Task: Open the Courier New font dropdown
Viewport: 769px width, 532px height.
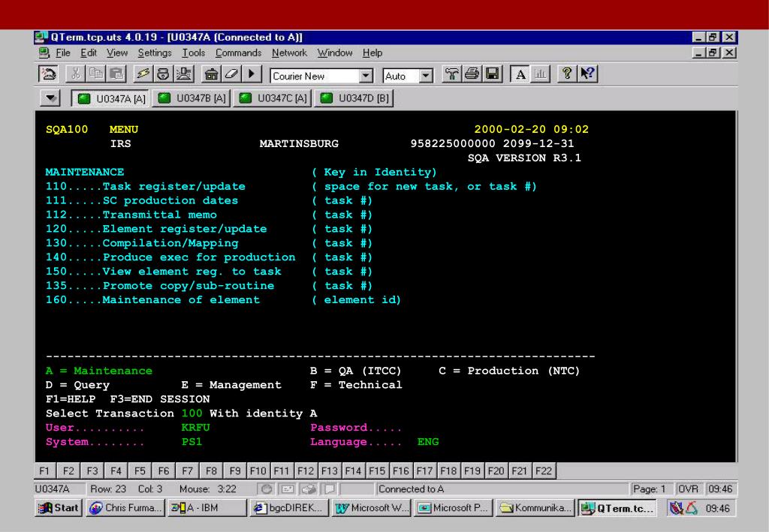Action: (366, 76)
